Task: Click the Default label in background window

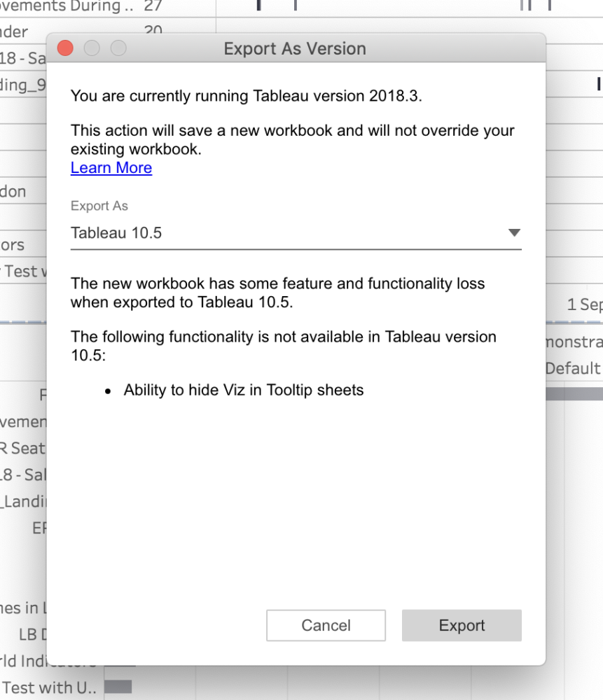Action: point(573,368)
